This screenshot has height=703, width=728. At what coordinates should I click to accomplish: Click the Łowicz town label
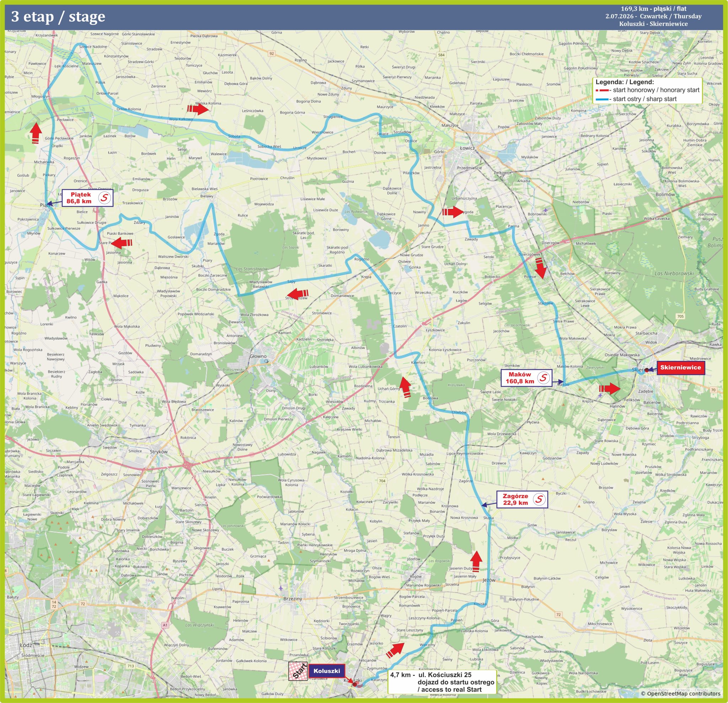pyautogui.click(x=467, y=148)
